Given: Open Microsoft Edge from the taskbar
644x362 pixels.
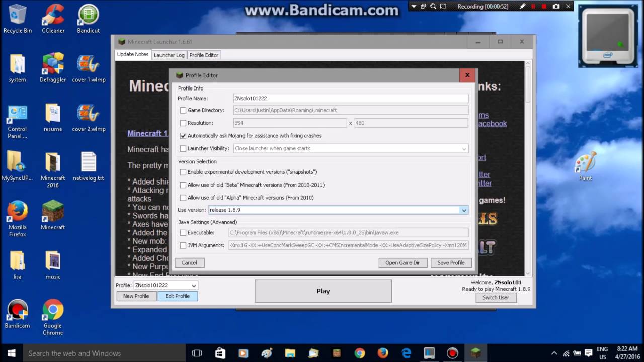Looking at the screenshot, I should click(x=406, y=353).
